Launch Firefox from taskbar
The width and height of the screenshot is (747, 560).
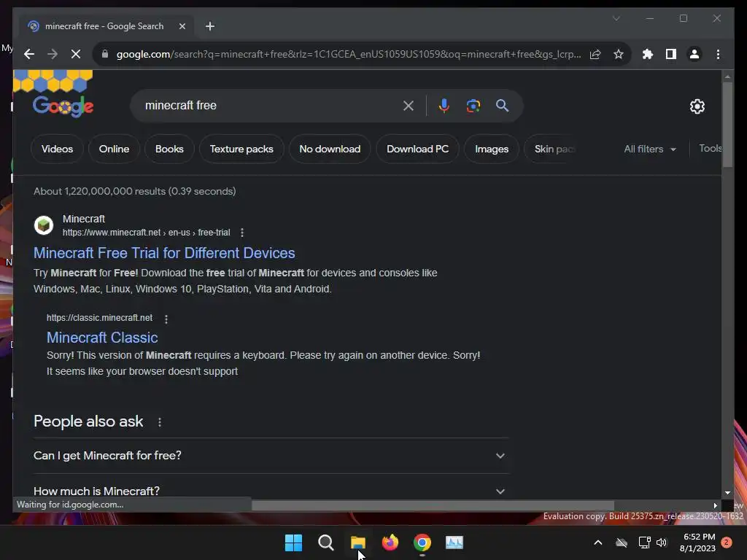[x=390, y=542]
